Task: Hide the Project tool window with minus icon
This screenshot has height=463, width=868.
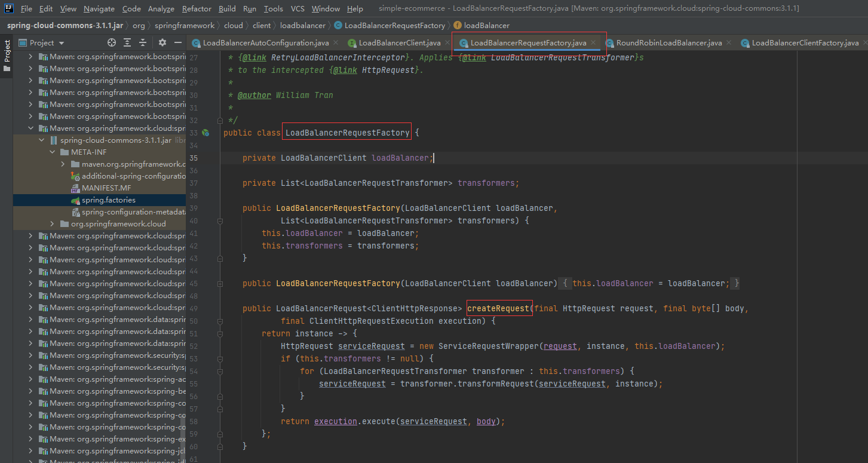Action: point(177,43)
